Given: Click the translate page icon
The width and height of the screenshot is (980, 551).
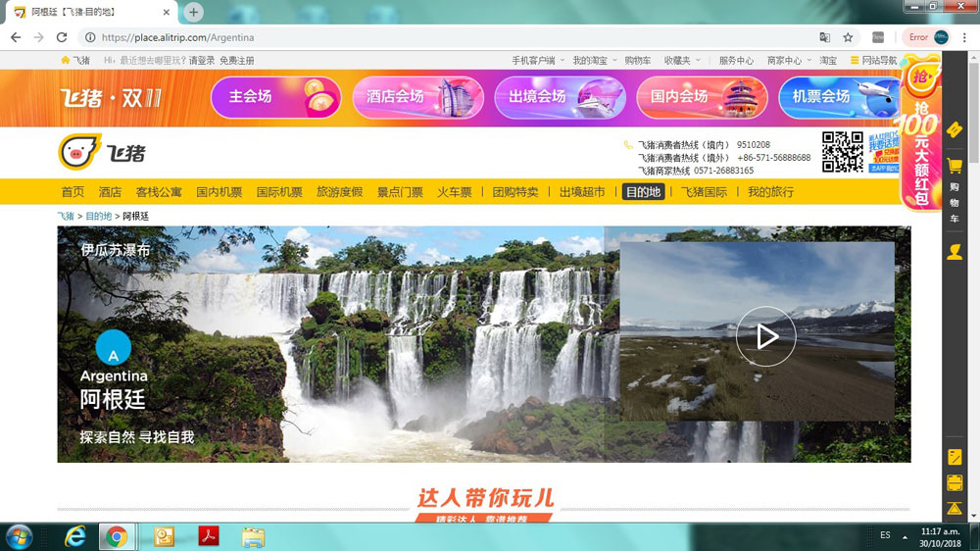Looking at the screenshot, I should 824,37.
